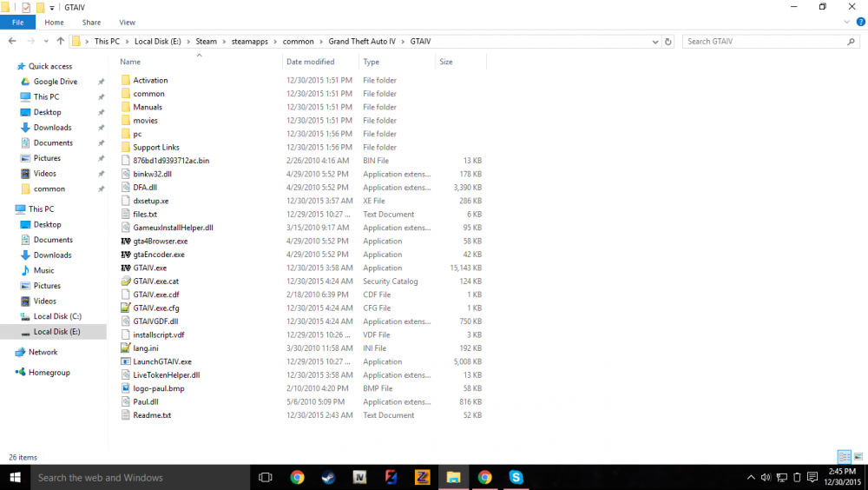This screenshot has height=490, width=868.
Task: Open the GTAIV.exe application icon
Action: tap(126, 268)
